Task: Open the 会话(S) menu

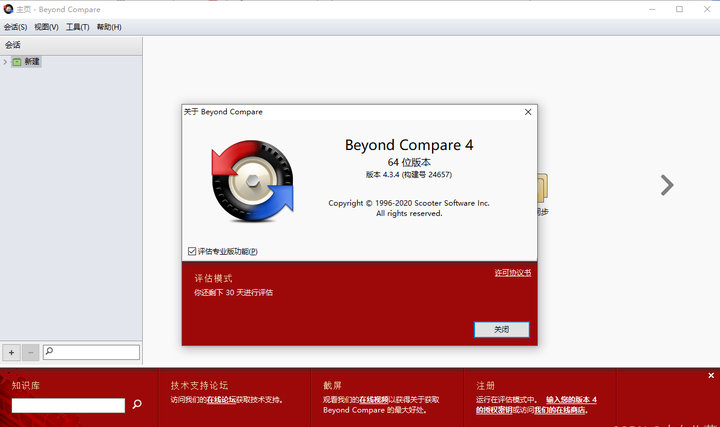Action: pos(16,27)
